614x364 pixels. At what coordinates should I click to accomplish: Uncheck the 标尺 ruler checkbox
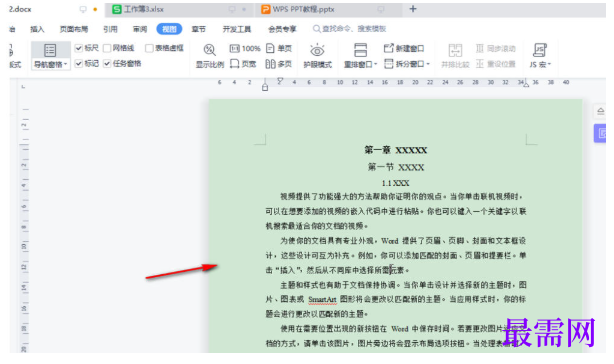(x=78, y=48)
